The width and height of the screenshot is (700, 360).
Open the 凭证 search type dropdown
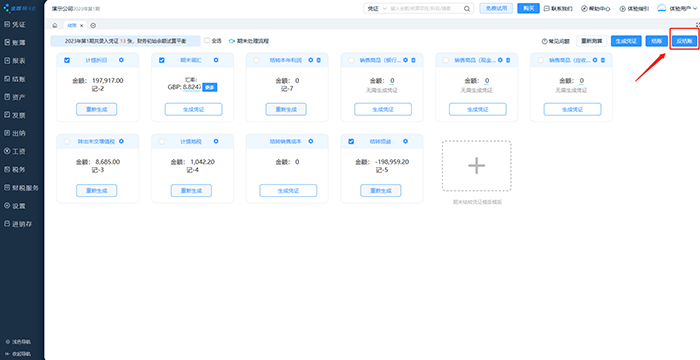[377, 8]
